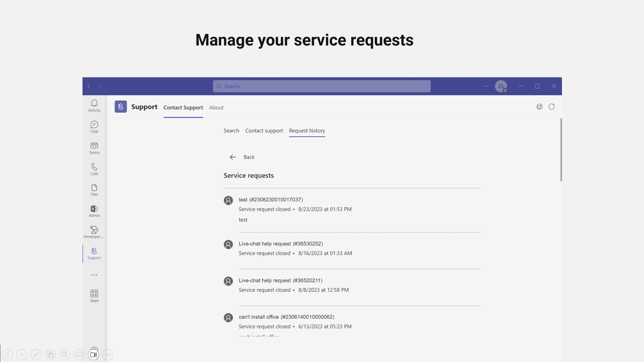Click date 8/16/2023 at 01:33 AM

(325, 253)
